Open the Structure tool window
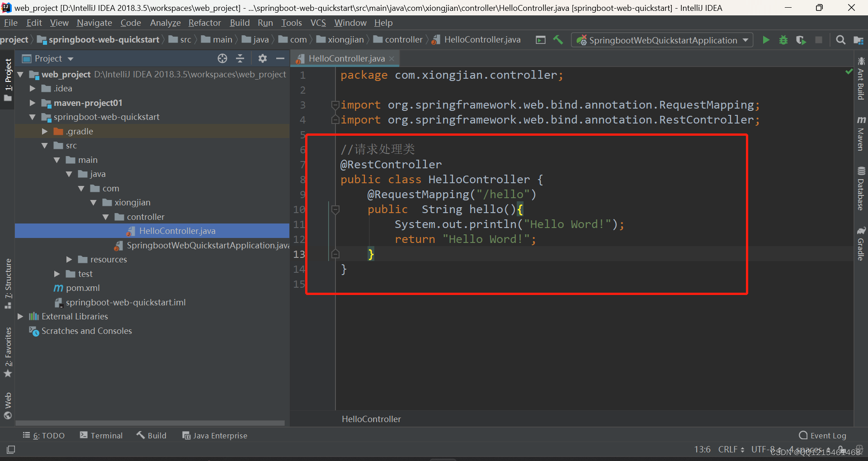 click(x=8, y=284)
